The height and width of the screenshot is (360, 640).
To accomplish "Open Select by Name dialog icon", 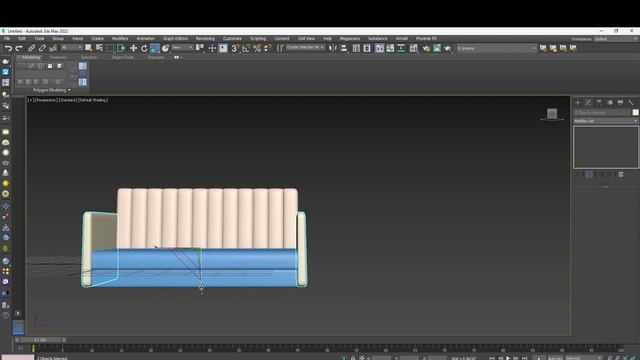I will pyautogui.click(x=99, y=48).
